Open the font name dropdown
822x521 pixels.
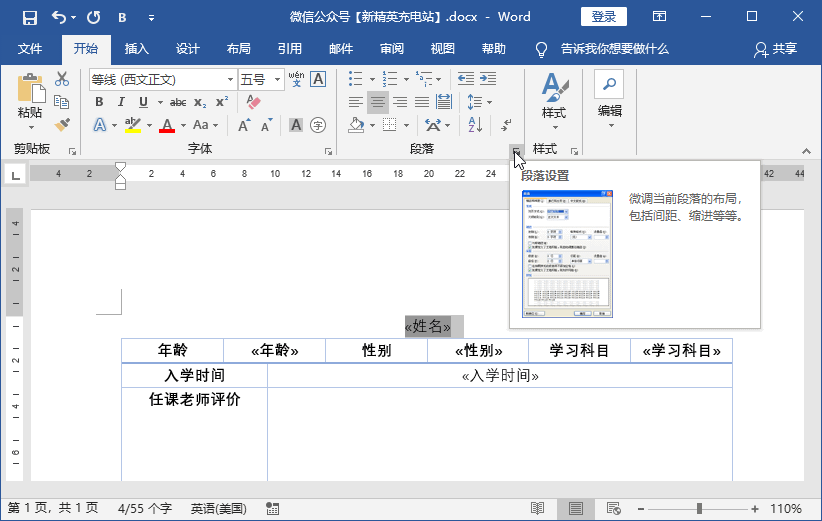coord(230,80)
